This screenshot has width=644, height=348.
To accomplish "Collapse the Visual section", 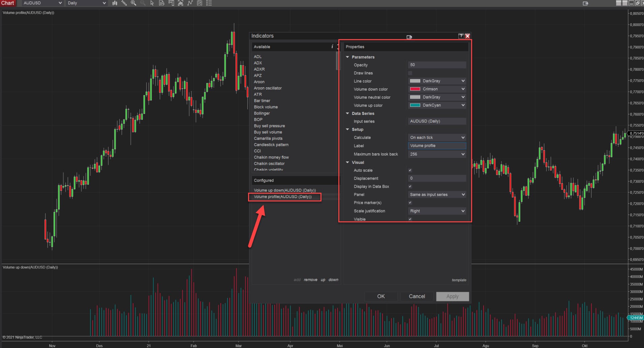I will click(347, 162).
